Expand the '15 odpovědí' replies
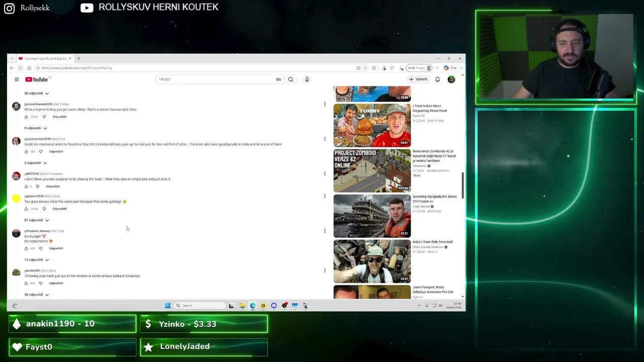Viewport: 644px width, 362px height. click(x=37, y=260)
